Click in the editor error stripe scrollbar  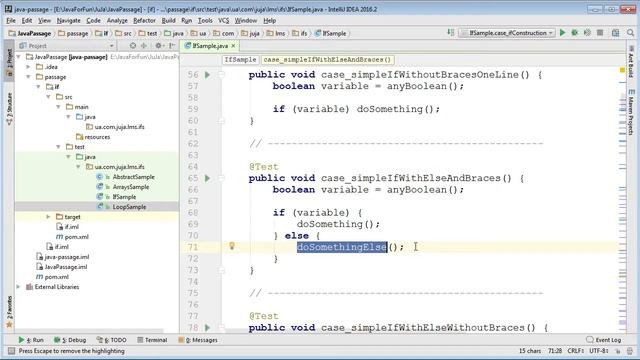(622, 200)
